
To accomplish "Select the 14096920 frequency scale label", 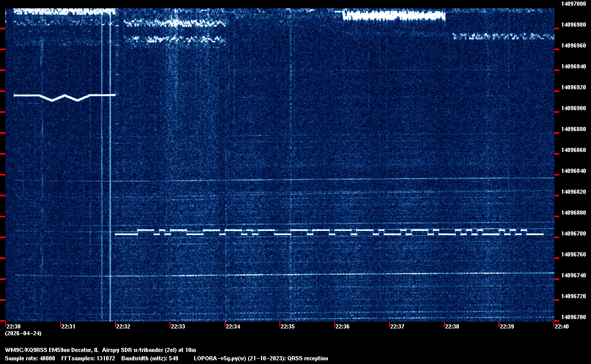I will click(x=573, y=88).
